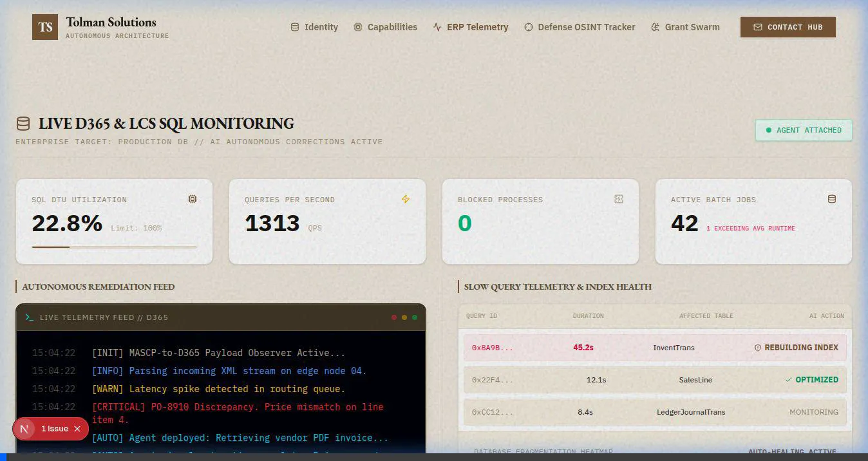Click the terminal prompt icon in telemetry feed
Screen dimensions: 868x461
pos(29,317)
